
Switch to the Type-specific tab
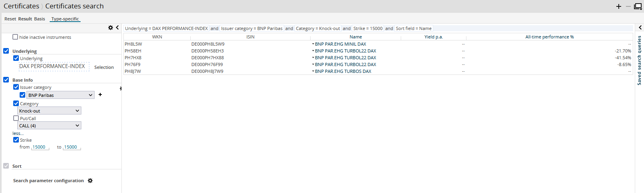[x=65, y=19]
